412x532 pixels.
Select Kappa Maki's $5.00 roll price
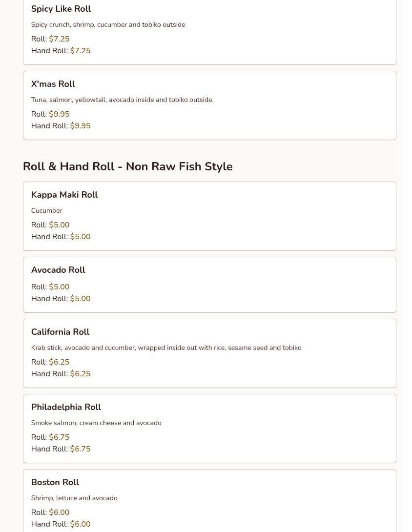[59, 225]
